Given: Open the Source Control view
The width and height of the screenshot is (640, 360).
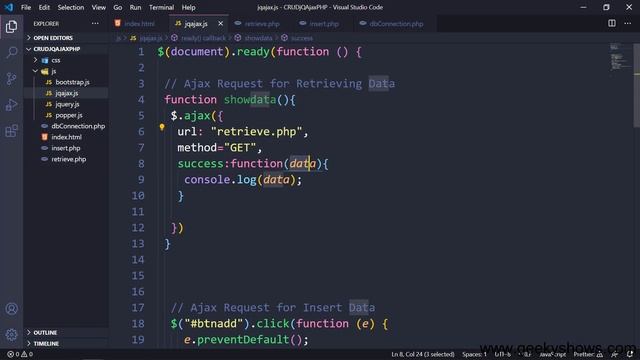Looking at the screenshot, I should pyautogui.click(x=11, y=78).
